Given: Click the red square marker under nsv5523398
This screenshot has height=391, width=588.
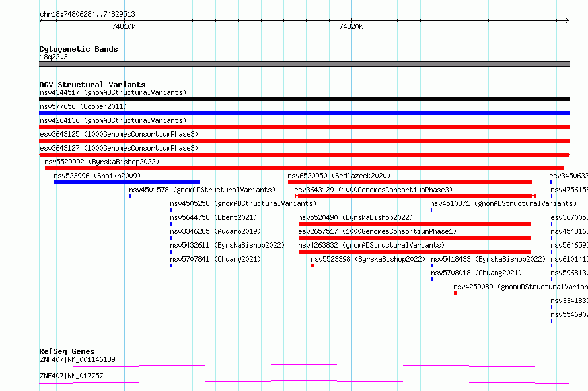Looking at the screenshot, I should click(312, 266).
